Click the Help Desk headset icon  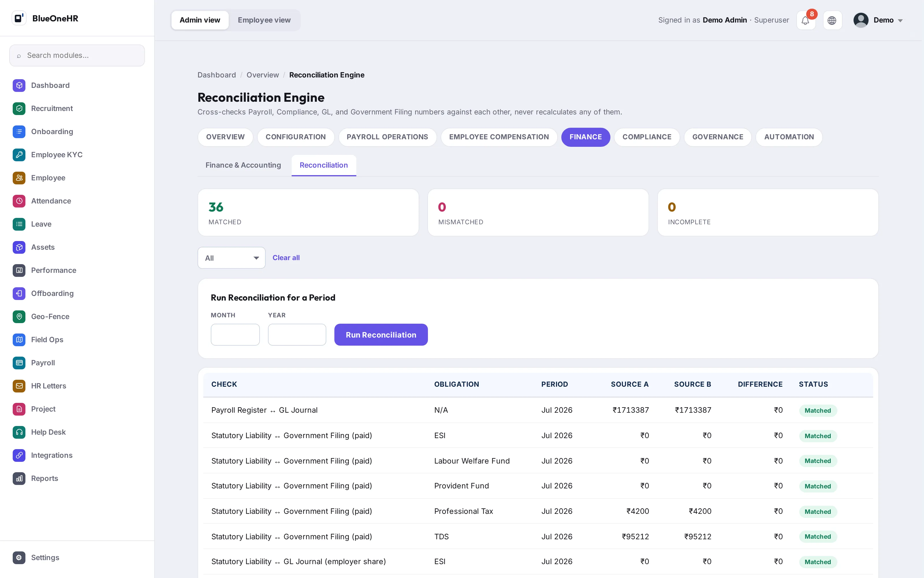coord(19,432)
